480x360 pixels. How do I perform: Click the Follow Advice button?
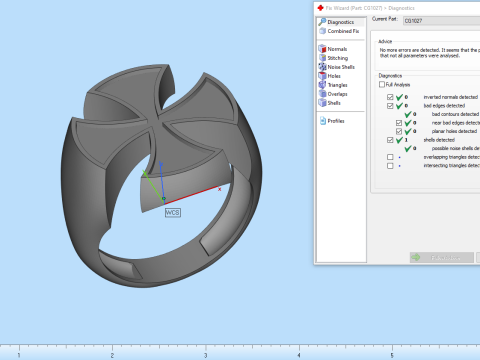[442, 257]
